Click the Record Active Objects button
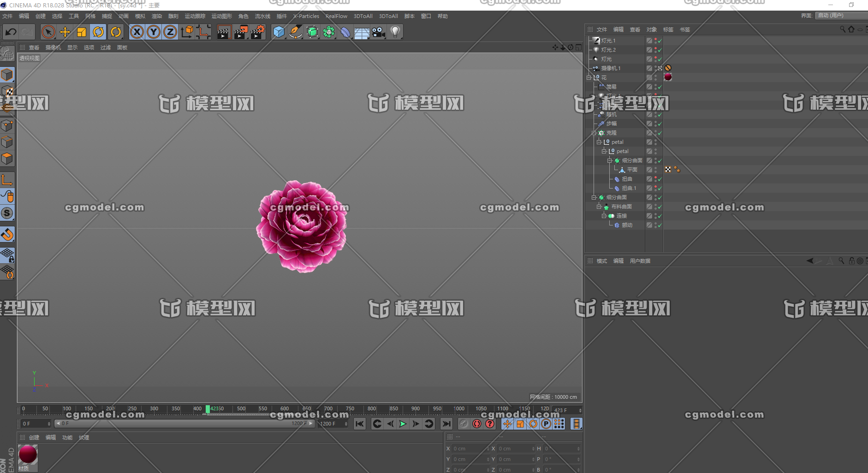868x473 pixels. [464, 424]
